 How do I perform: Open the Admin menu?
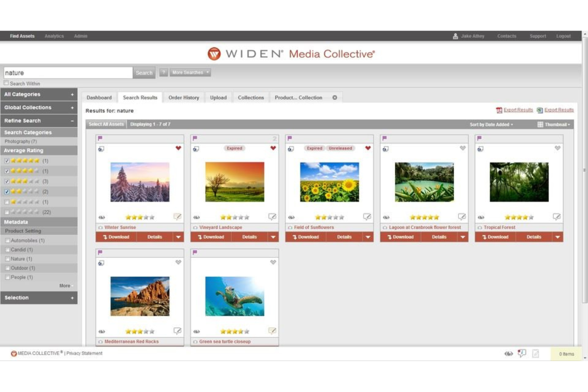click(81, 36)
